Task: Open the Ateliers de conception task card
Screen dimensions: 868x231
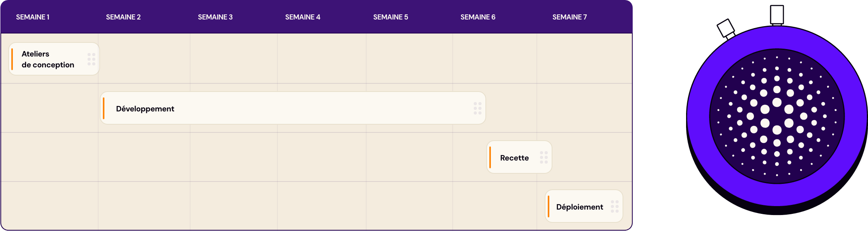Action: 54,59
